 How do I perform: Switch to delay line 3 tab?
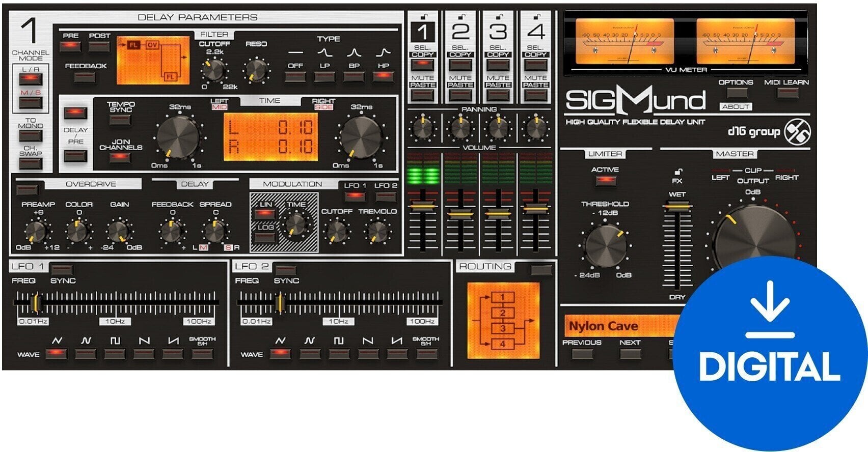pyautogui.click(x=498, y=32)
